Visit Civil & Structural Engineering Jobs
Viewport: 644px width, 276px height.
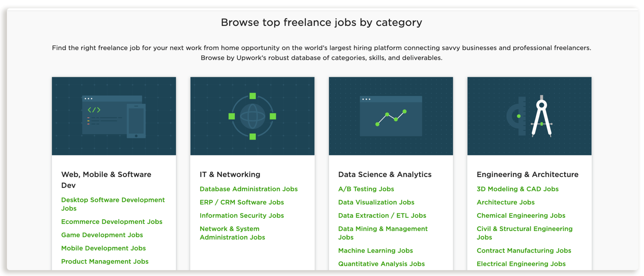(525, 233)
